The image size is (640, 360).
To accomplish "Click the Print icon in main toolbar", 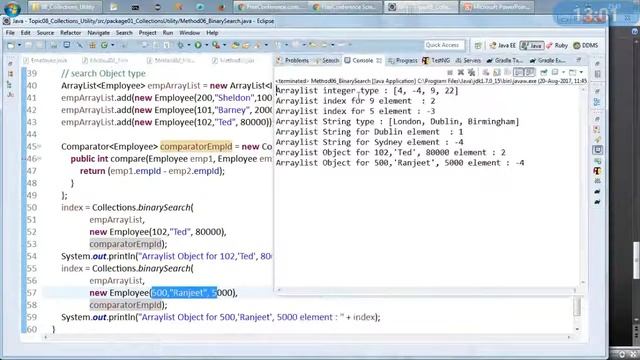I will pyautogui.click(x=54, y=45).
